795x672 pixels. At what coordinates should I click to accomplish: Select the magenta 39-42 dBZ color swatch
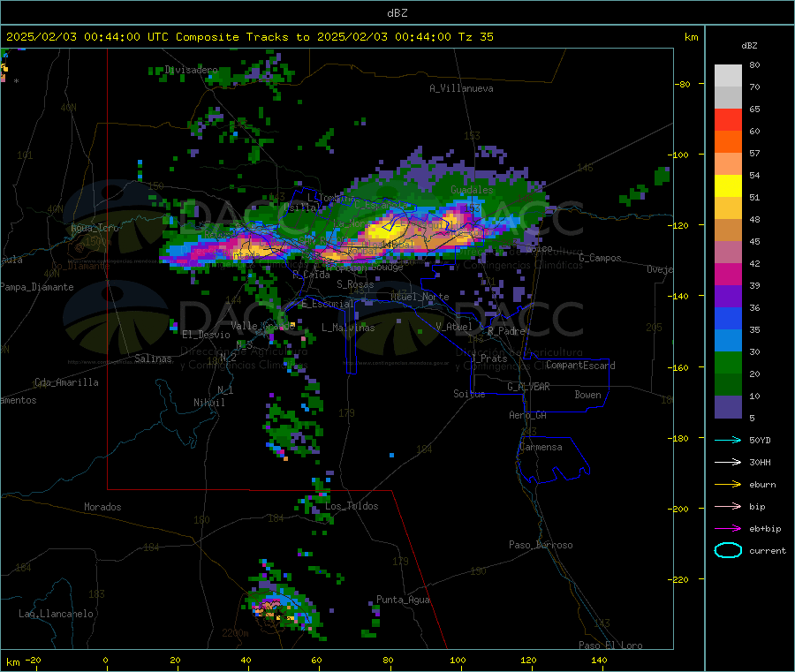(728, 274)
